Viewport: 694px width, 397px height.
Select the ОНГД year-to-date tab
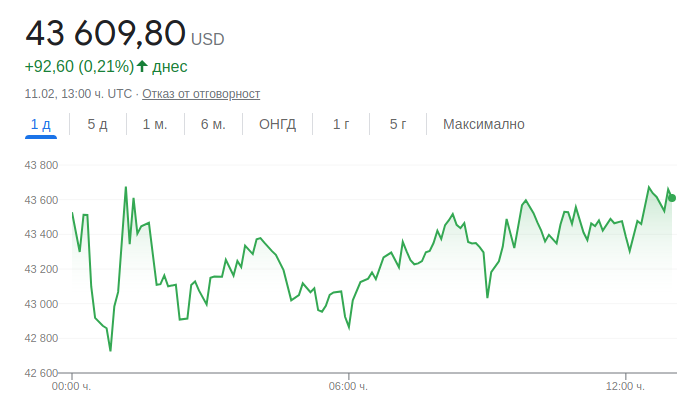(278, 124)
